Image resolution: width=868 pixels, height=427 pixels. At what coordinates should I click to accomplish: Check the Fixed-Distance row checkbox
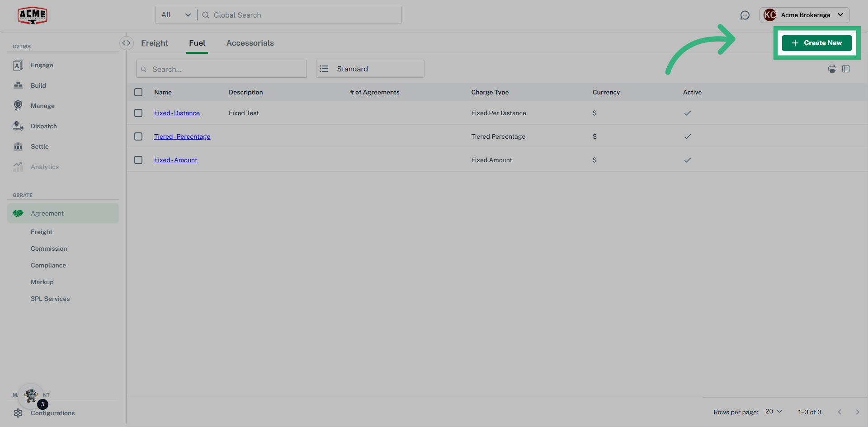pos(138,113)
